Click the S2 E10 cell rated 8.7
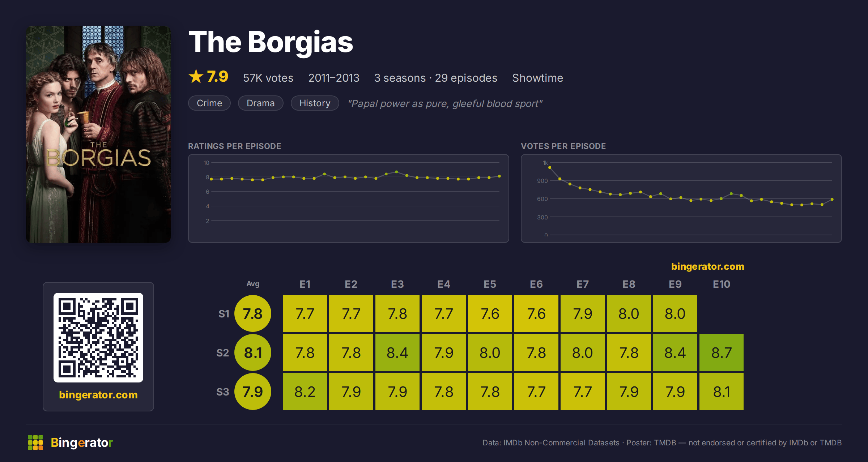Image resolution: width=868 pixels, height=462 pixels. pos(722,352)
